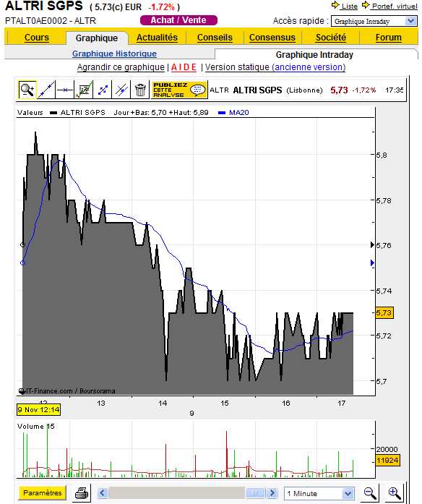Viewport: 422px width, 504px height.
Task: Click the trash bin to delete drawings
Action: click(140, 90)
